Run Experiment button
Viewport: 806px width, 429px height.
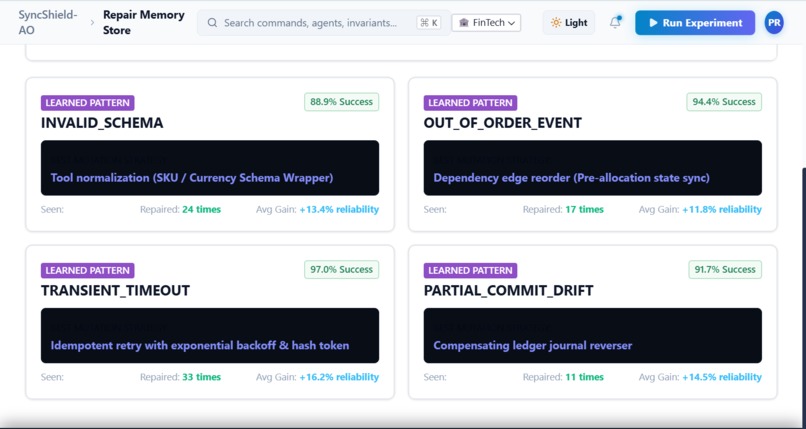point(695,23)
